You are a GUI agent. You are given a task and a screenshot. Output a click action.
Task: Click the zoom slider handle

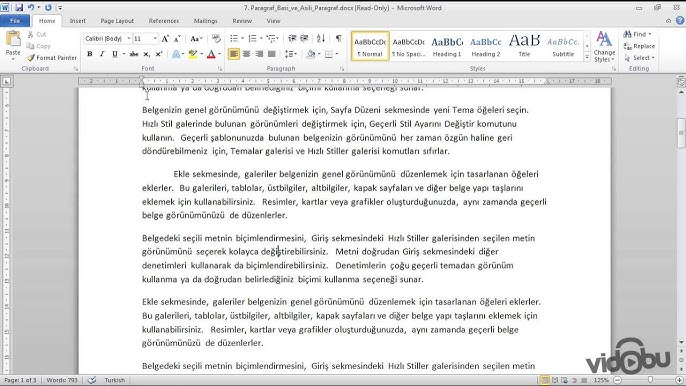click(x=651, y=380)
